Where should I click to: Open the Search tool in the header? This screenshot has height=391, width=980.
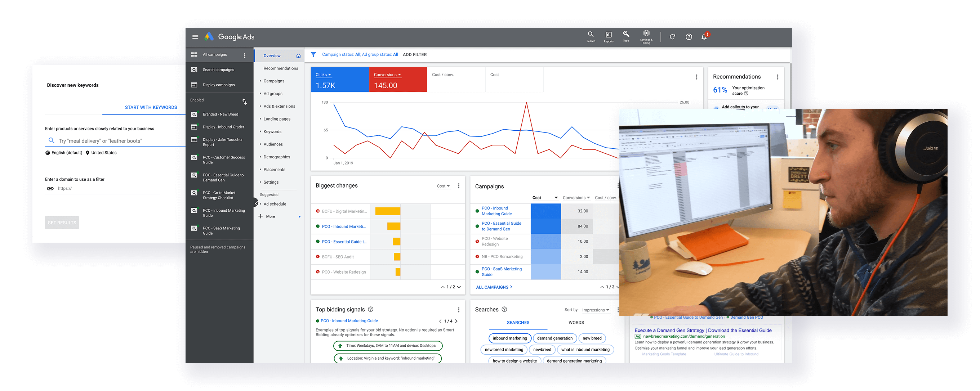(591, 36)
